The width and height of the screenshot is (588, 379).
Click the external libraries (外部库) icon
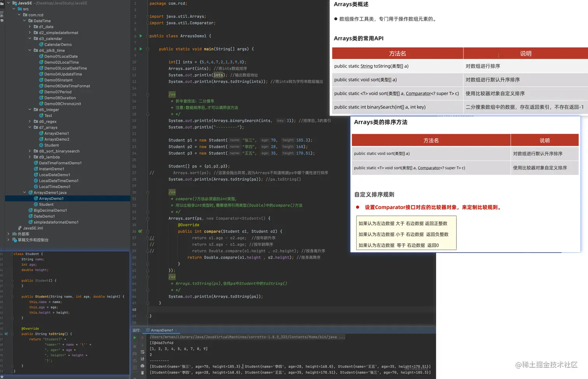click(14, 234)
